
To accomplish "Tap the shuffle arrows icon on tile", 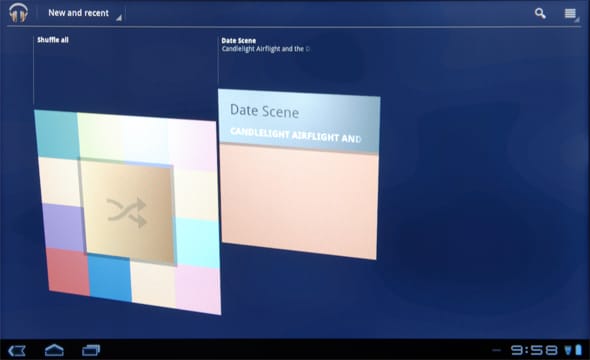I will tap(126, 213).
